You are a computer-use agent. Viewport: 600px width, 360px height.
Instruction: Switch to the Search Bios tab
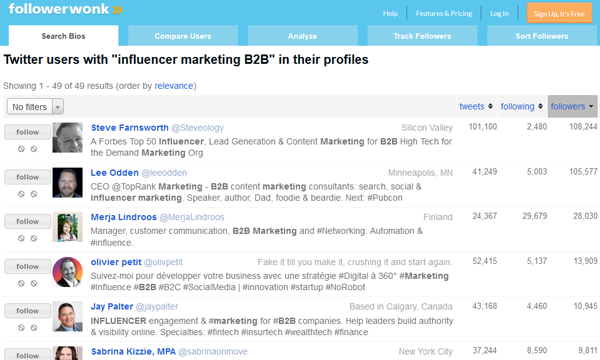point(64,36)
